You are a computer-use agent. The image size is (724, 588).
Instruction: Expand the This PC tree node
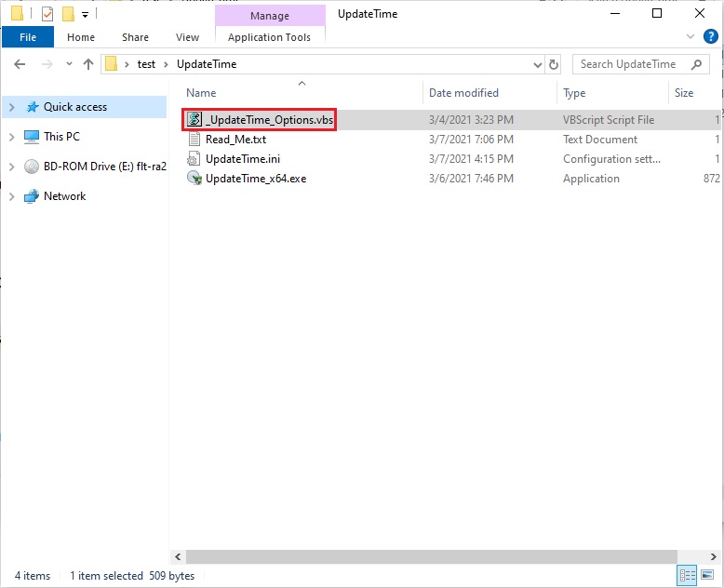coord(12,137)
